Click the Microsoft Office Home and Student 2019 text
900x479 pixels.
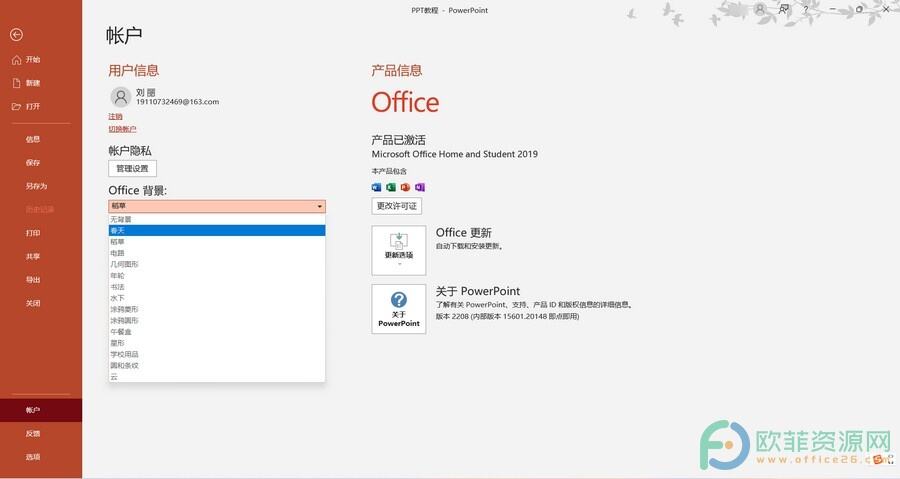click(x=455, y=154)
